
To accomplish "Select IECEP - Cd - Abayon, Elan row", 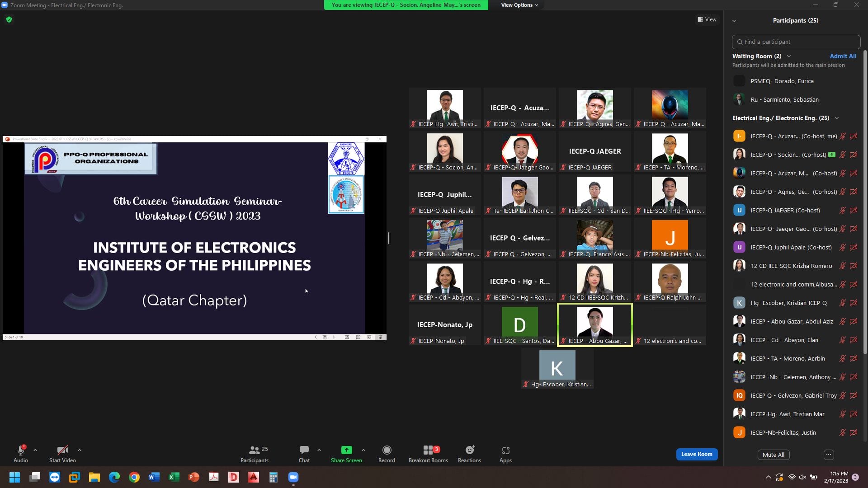I will [x=796, y=340].
